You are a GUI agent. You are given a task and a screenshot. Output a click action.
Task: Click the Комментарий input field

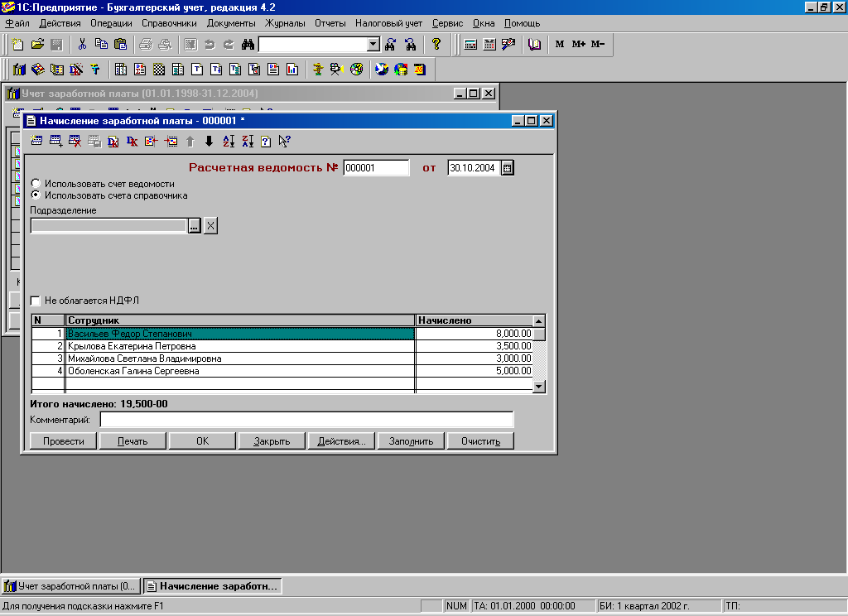tap(306, 419)
